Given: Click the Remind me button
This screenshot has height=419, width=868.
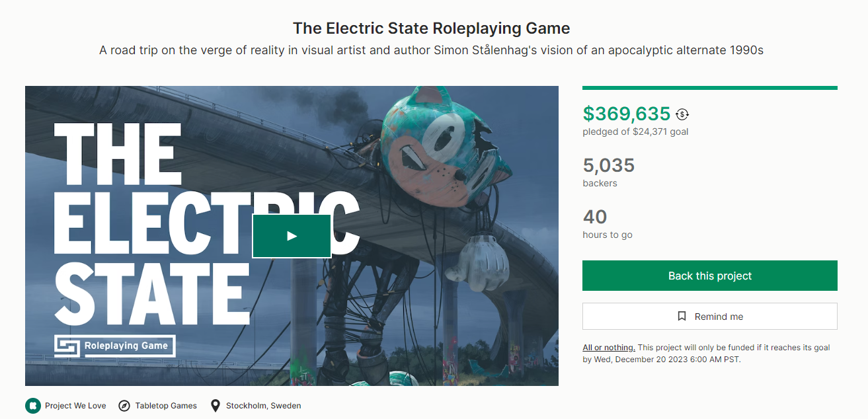Looking at the screenshot, I should coord(709,317).
